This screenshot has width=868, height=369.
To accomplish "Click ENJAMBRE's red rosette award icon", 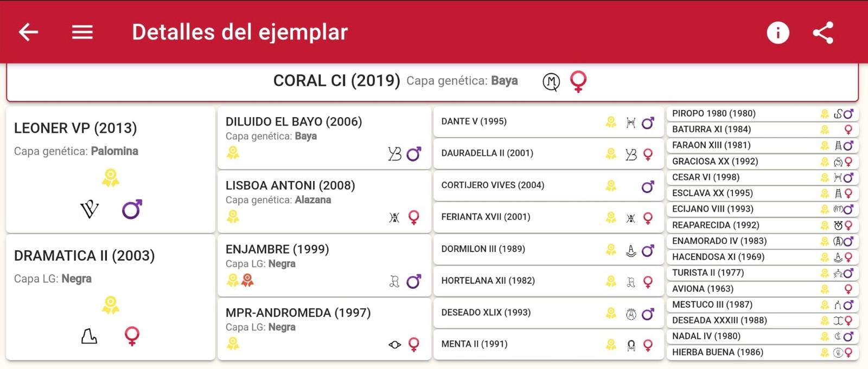I will (247, 280).
